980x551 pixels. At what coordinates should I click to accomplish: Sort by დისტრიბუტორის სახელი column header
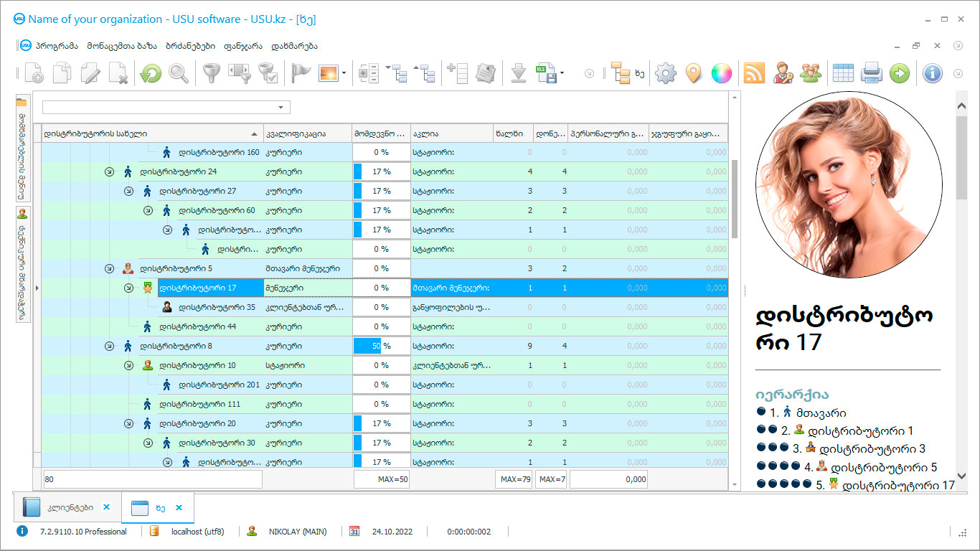[x=152, y=133]
